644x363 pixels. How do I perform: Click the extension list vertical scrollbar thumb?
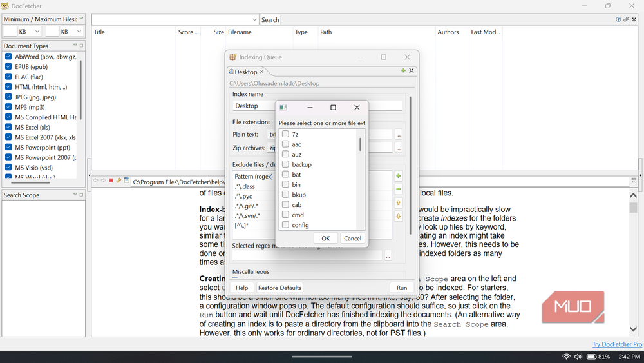[360, 144]
